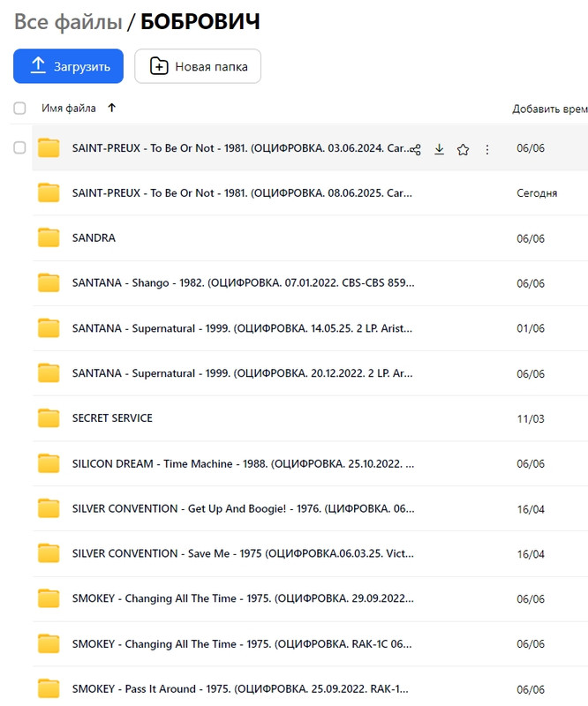Open SMOKEY - Pass It Around folder
The image size is (588, 706).
(x=240, y=689)
